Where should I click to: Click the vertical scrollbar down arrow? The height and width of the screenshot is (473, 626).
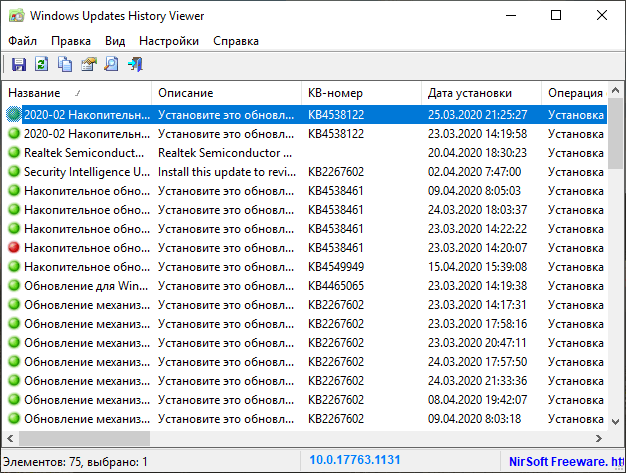point(616,422)
